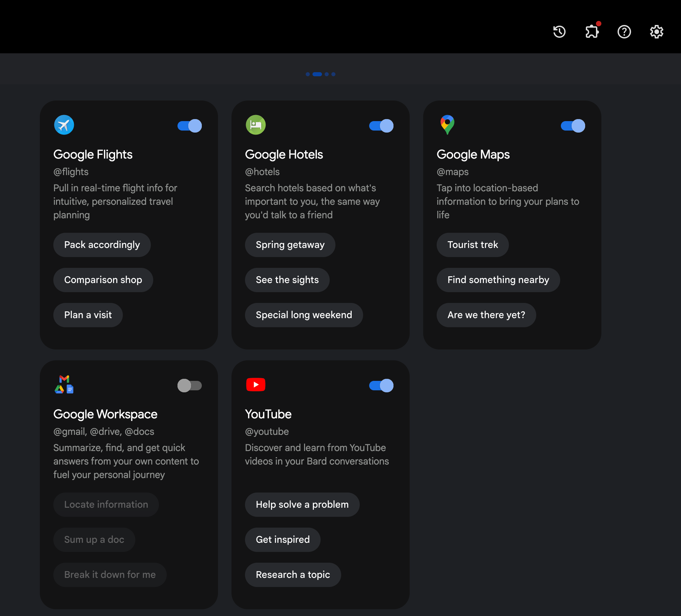Click the @maps handle text
The height and width of the screenshot is (616, 681).
(453, 172)
